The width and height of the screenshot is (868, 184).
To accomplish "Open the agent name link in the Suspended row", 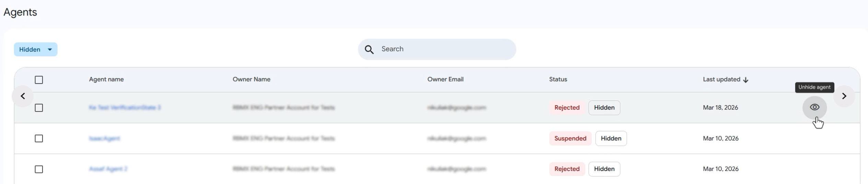I will (x=104, y=139).
